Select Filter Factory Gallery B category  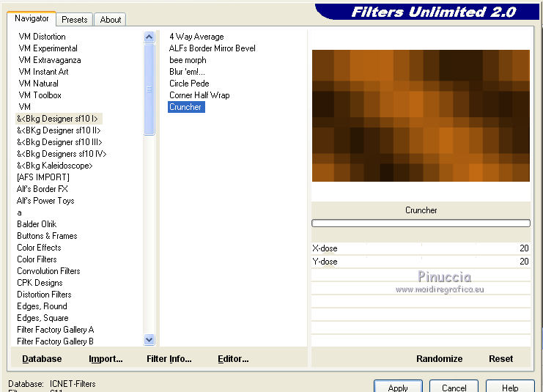(56, 341)
